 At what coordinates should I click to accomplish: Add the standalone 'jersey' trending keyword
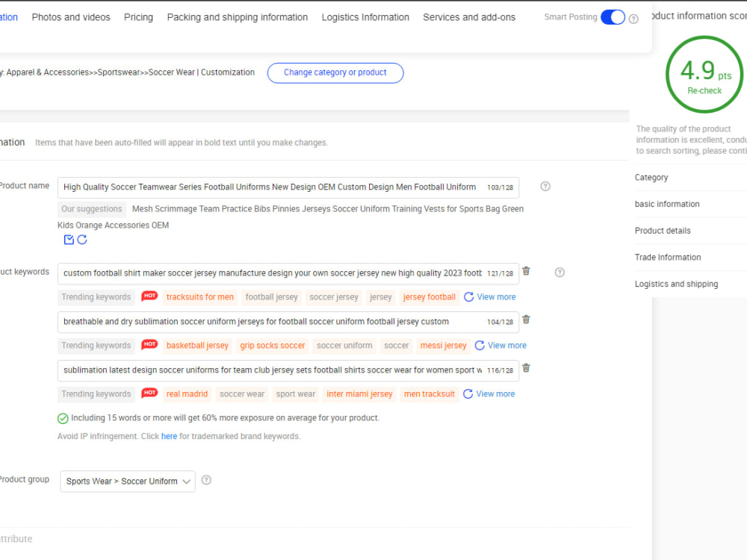click(x=381, y=297)
